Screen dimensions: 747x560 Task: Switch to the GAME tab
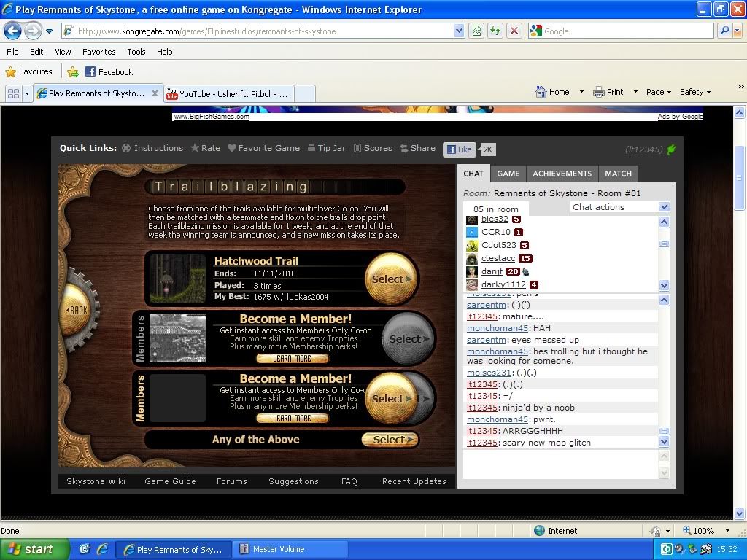pos(508,174)
